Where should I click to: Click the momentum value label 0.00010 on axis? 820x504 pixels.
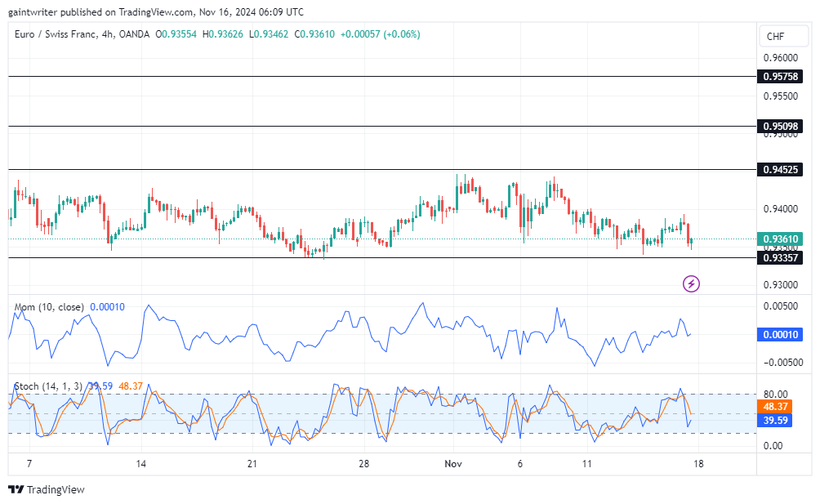click(780, 335)
